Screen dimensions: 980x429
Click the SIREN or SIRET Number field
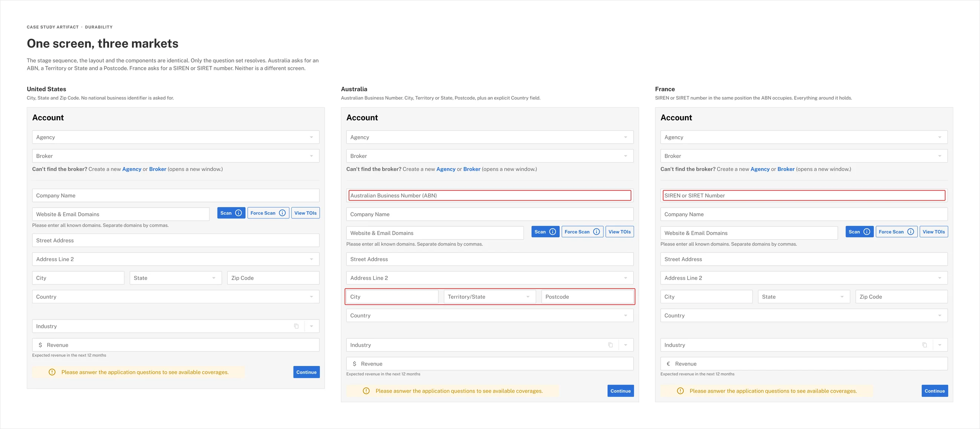pos(804,196)
